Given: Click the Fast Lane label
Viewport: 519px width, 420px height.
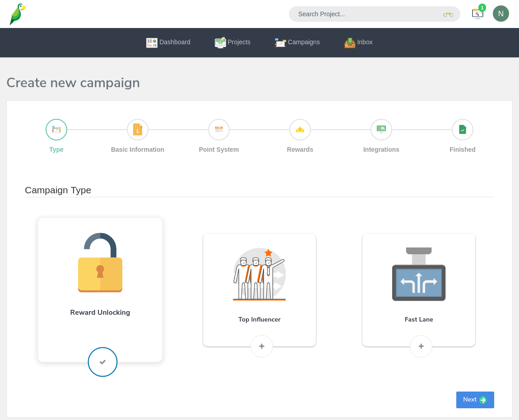Looking at the screenshot, I should pyautogui.click(x=419, y=319).
